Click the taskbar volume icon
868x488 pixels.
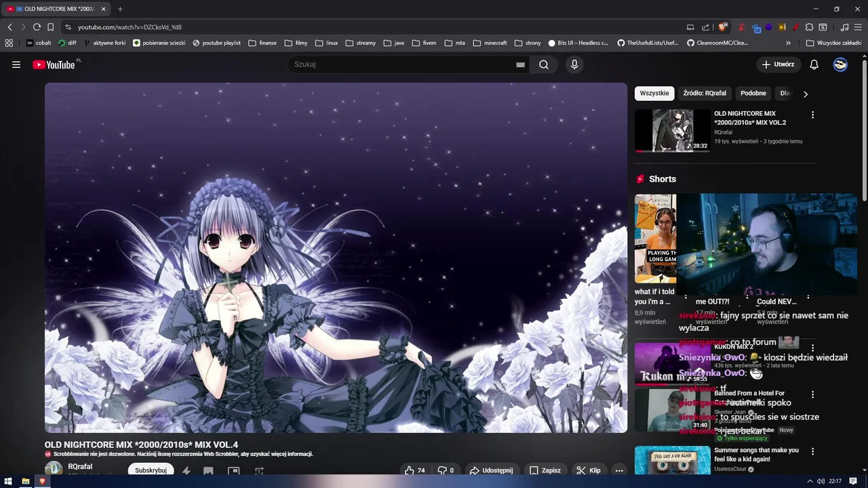(x=821, y=481)
